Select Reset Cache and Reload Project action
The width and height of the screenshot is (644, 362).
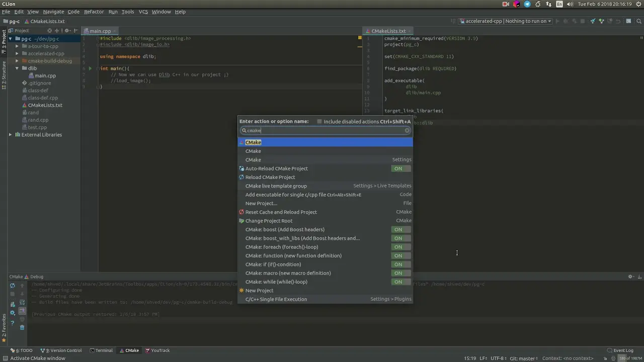[x=325, y=212]
